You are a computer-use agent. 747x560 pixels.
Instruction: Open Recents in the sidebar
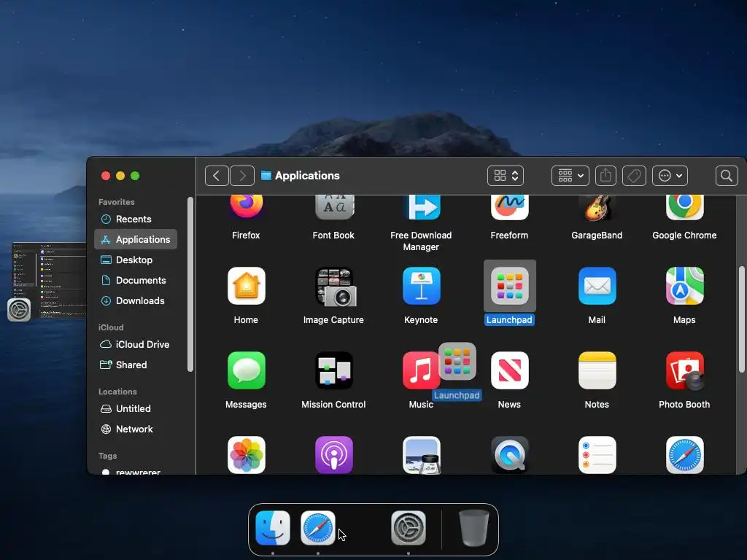[136, 219]
